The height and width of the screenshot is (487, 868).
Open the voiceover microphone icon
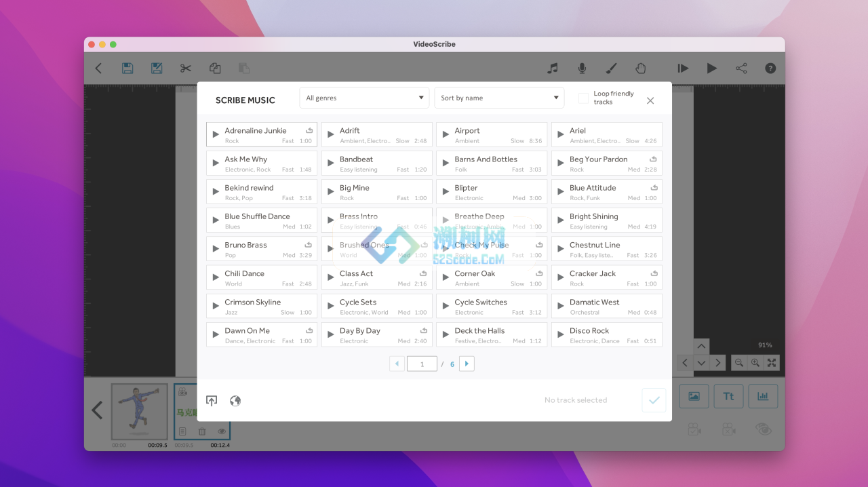[x=582, y=68]
